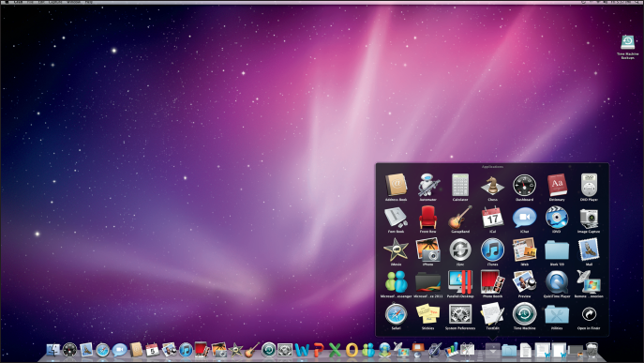The width and height of the screenshot is (644, 363).
Task: Launch iChat from the Applications stack
Action: click(x=525, y=218)
